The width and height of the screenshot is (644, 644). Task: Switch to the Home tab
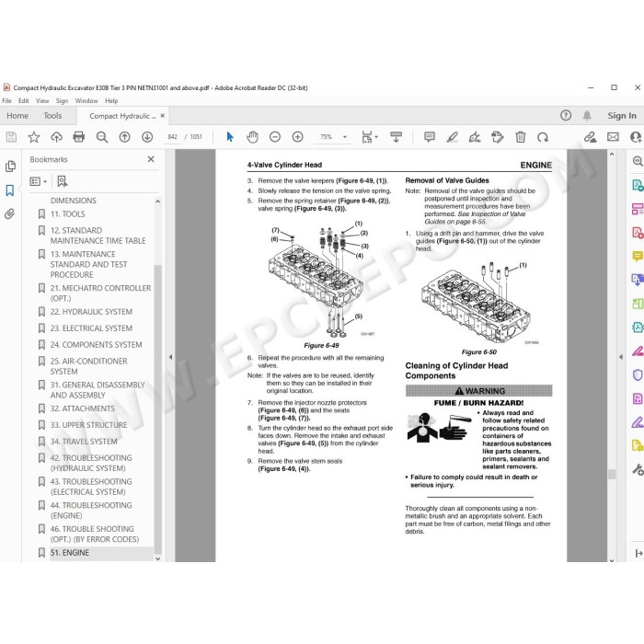pyautogui.click(x=17, y=116)
